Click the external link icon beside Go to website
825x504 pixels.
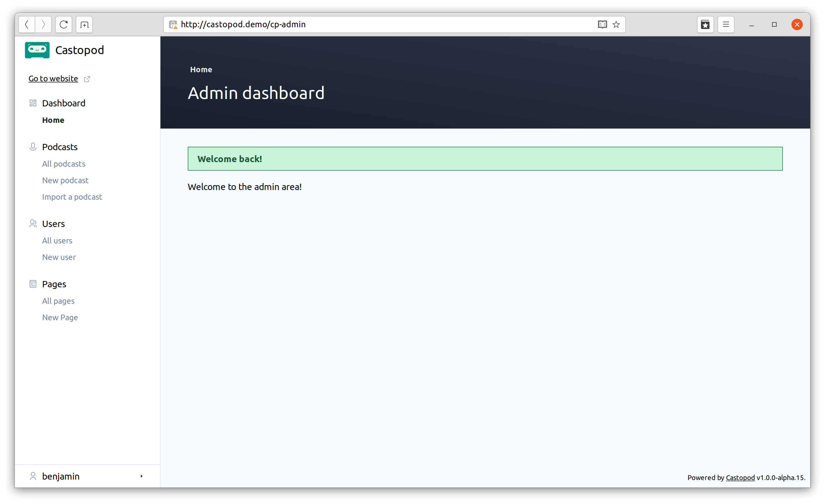pos(87,79)
